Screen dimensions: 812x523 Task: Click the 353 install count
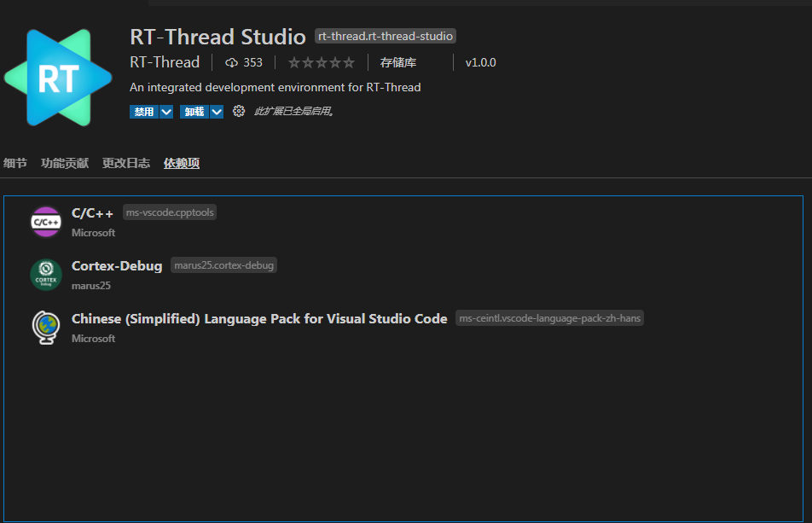point(252,62)
